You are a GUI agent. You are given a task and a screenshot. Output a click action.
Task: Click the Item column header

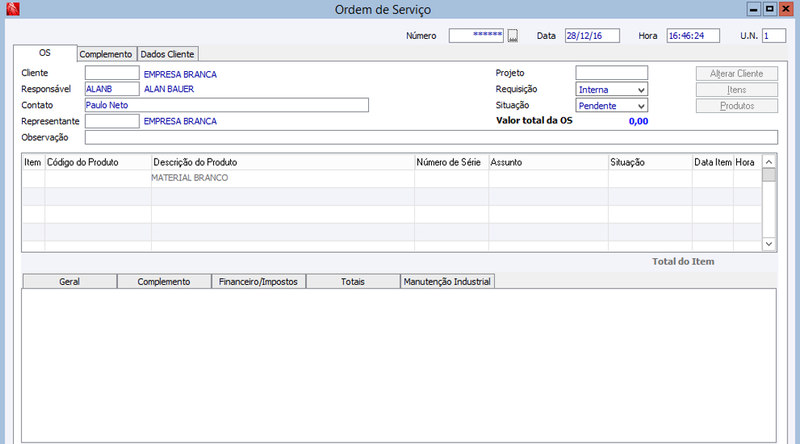[x=33, y=162]
